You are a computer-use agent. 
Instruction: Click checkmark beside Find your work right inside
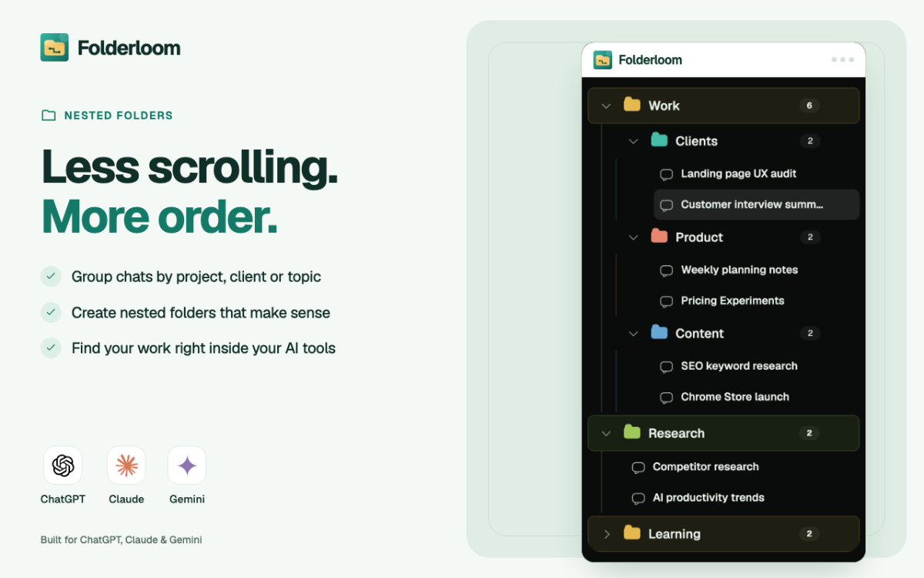pyautogui.click(x=51, y=348)
